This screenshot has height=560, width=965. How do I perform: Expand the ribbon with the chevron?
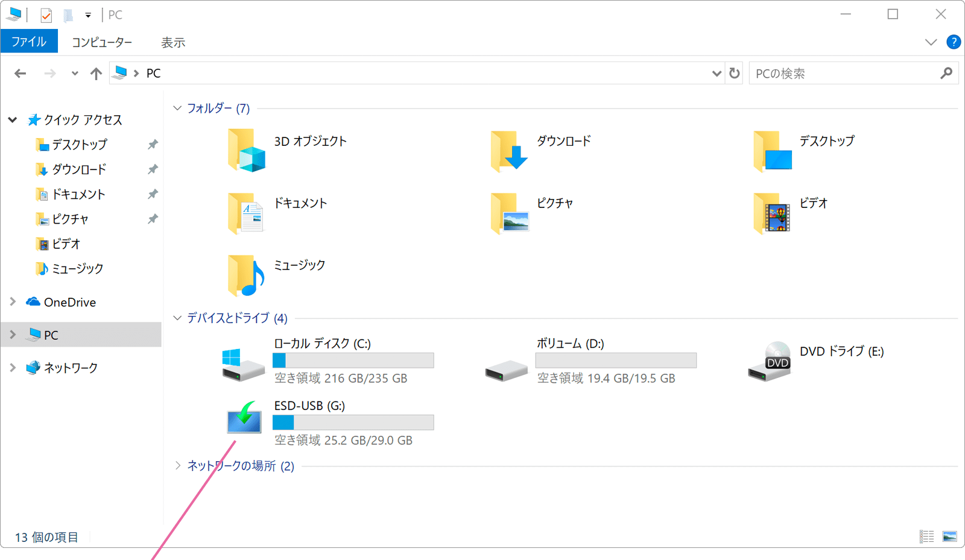click(x=931, y=42)
